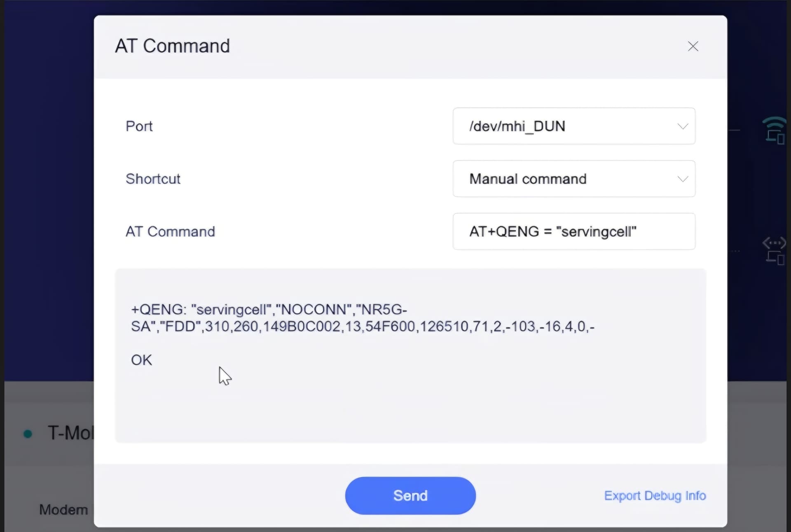791x532 pixels.
Task: Click the AT Command field label
Action: click(170, 231)
